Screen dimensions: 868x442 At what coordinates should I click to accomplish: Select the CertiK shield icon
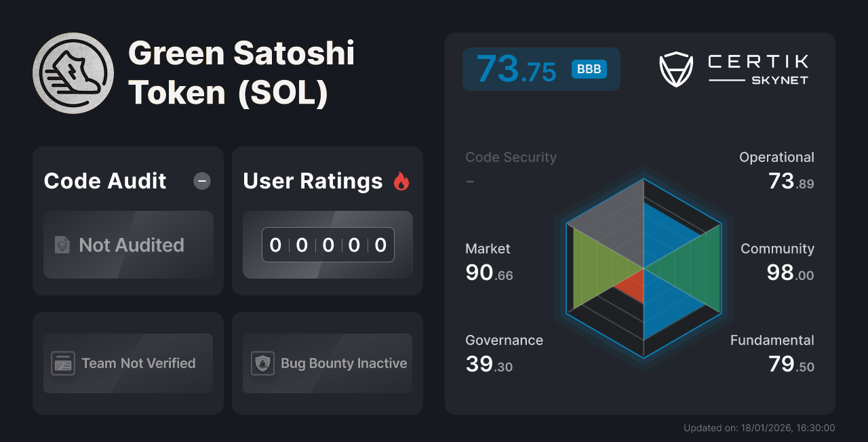coord(677,68)
